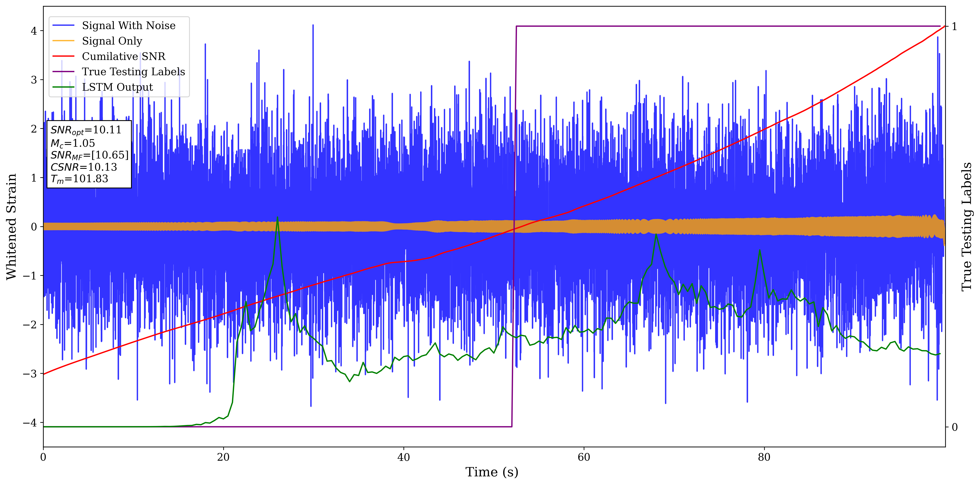Screen dimensions: 980x485
Task: Click the y-axis tick label 4
Action: pos(34,31)
